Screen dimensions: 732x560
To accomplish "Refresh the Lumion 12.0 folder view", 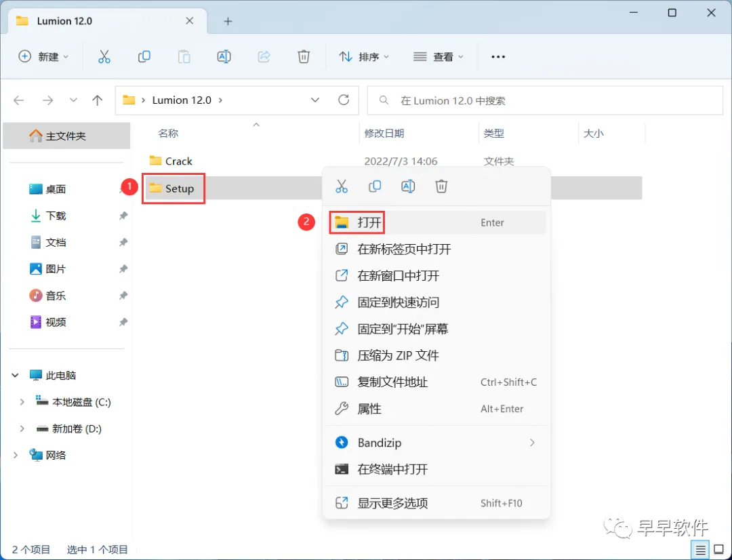I will tap(344, 100).
